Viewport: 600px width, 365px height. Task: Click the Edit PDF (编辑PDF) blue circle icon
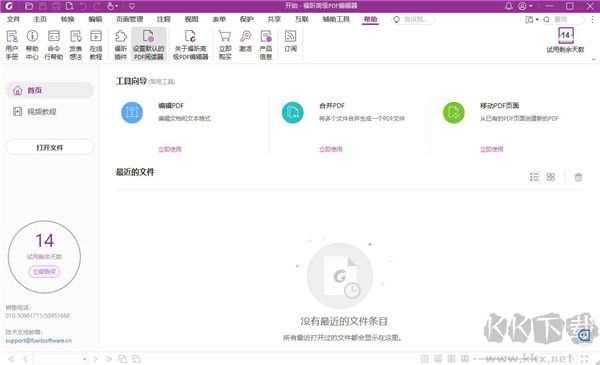[x=132, y=112]
